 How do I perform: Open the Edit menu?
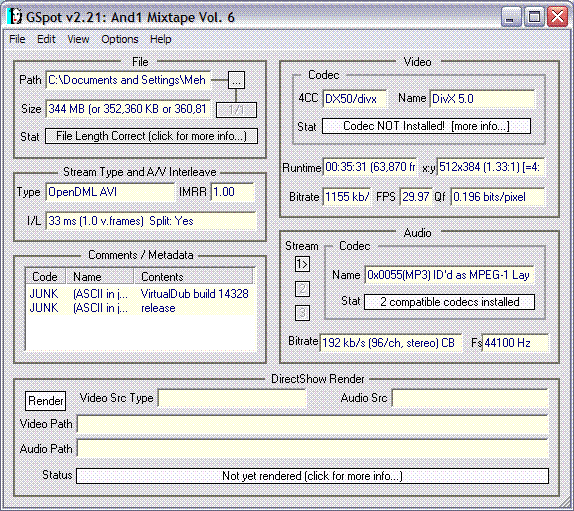click(46, 39)
